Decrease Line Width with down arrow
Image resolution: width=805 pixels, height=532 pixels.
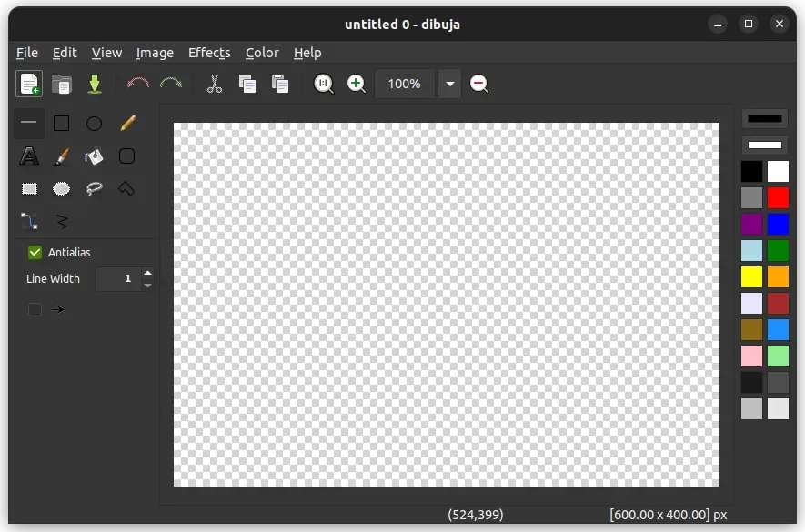click(x=148, y=285)
